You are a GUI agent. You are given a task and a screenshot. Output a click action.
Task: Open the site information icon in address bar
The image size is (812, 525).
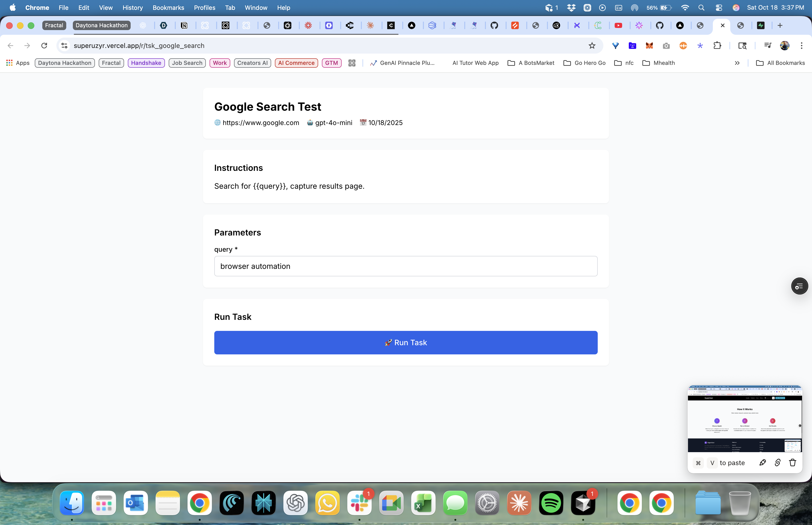click(64, 46)
